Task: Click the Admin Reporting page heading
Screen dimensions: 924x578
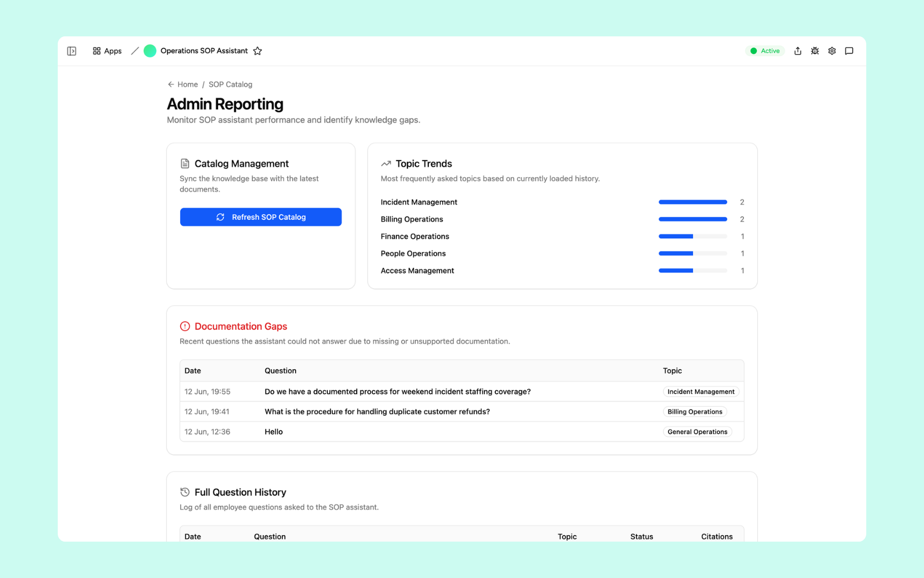Action: tap(225, 104)
